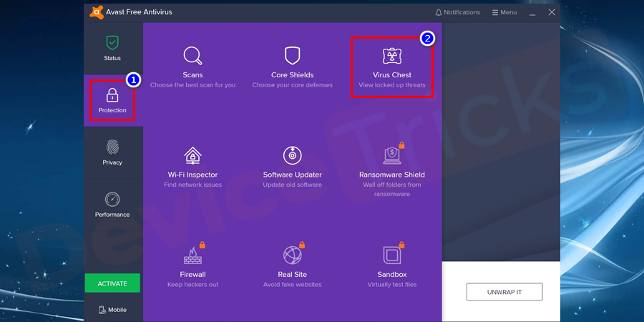The image size is (644, 322).
Task: Click "Virtually test files" text
Action: (392, 285)
